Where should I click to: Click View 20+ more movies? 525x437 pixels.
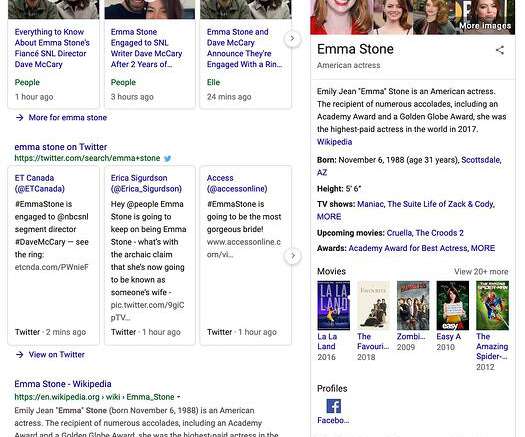tap(481, 272)
